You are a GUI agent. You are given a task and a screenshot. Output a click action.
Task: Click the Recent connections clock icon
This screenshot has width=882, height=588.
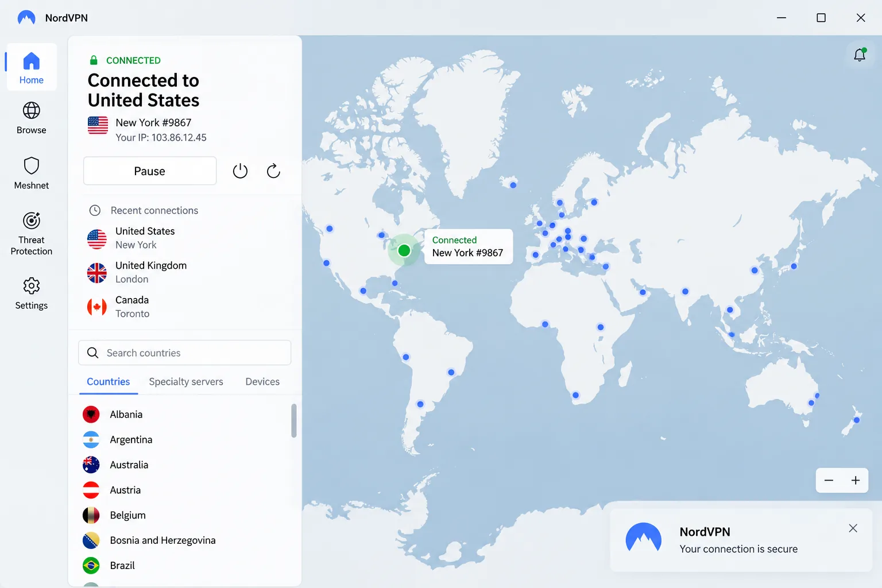95,211
